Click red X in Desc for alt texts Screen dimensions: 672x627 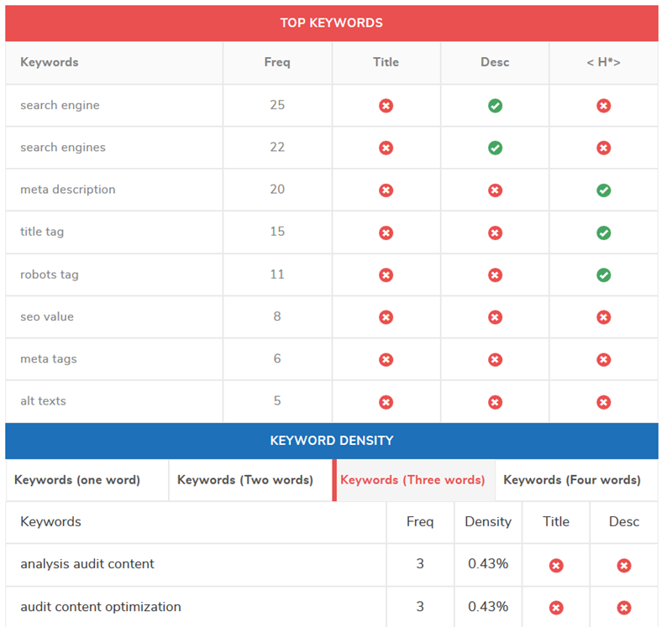point(495,402)
